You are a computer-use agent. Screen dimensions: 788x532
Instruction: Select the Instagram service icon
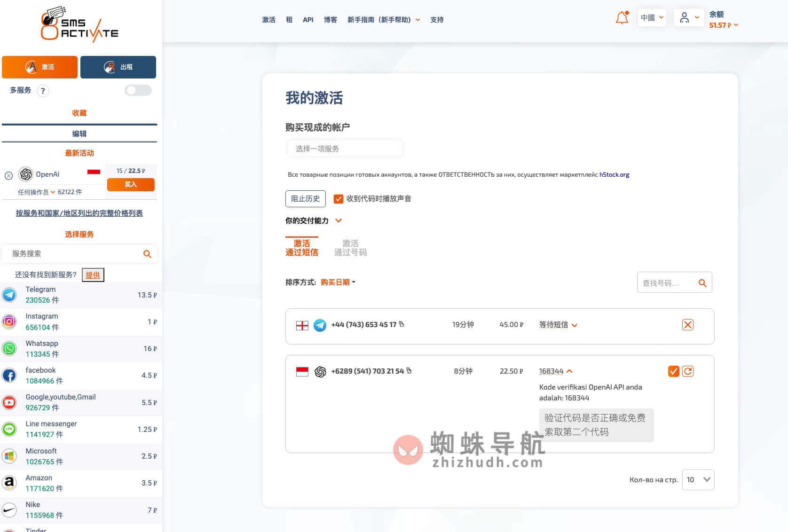[9, 321]
